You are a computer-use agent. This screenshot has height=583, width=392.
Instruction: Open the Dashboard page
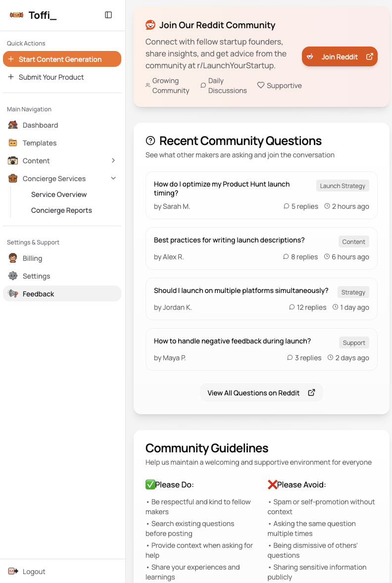[x=62, y=125]
